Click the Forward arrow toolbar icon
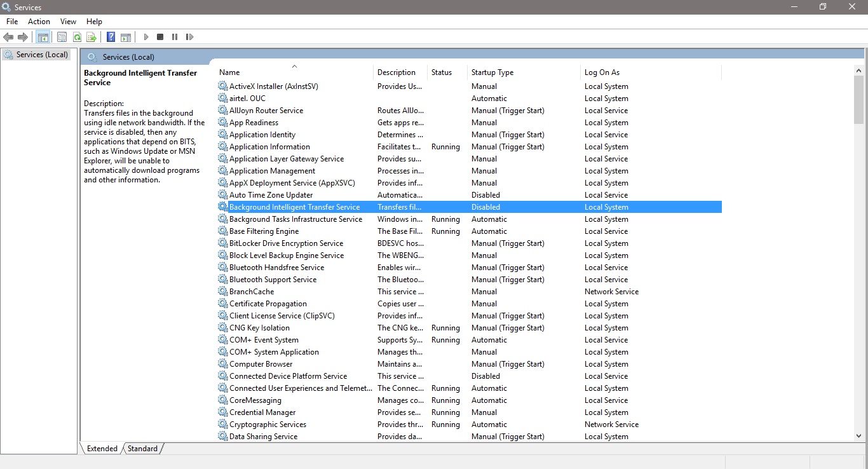The width and height of the screenshot is (868, 469). (x=23, y=37)
